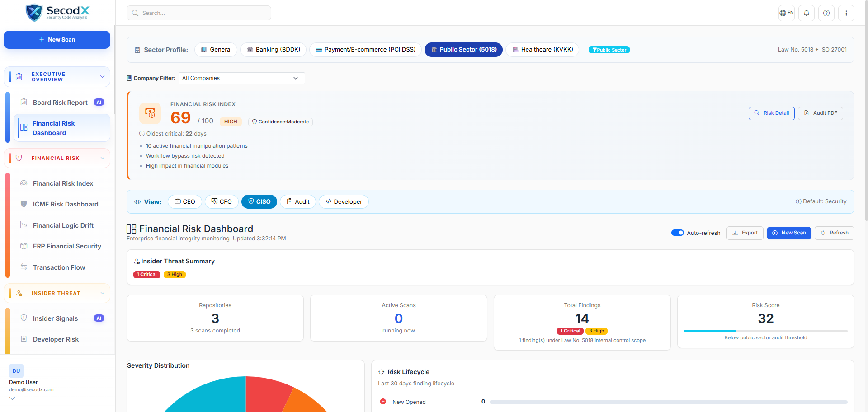Click the Sector Profile building icon

click(137, 50)
